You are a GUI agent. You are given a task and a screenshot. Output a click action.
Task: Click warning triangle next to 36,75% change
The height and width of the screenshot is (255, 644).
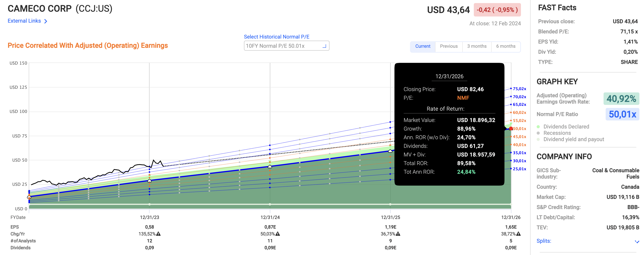tap(398, 234)
